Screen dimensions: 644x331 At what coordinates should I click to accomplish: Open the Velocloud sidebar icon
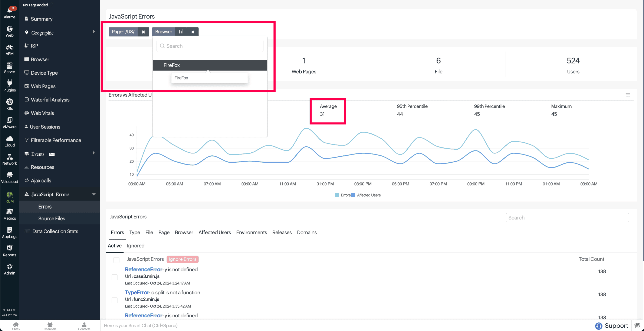(10, 177)
